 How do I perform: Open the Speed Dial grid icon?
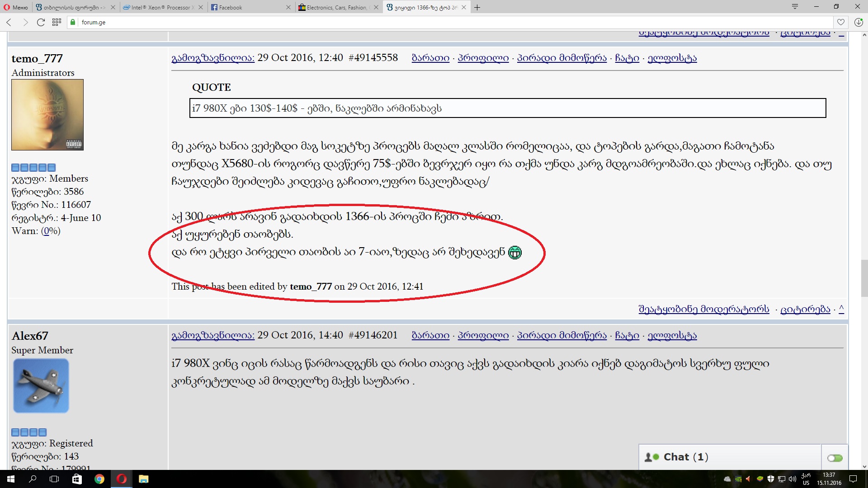tap(57, 22)
